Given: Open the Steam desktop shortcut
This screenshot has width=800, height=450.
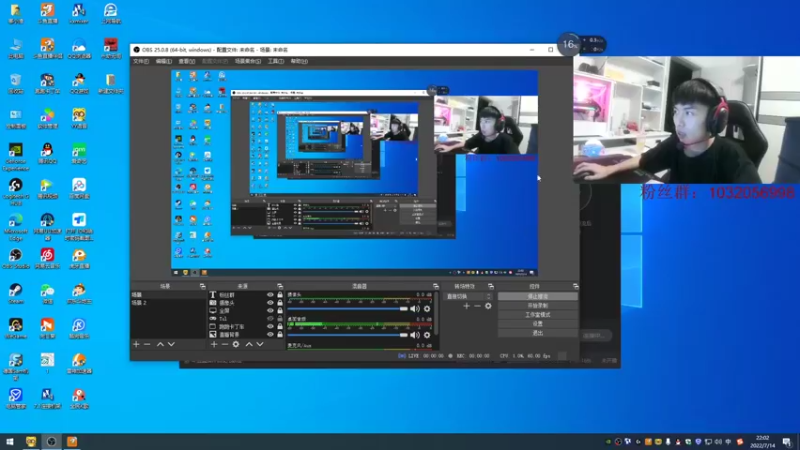Looking at the screenshot, I should coord(15,294).
